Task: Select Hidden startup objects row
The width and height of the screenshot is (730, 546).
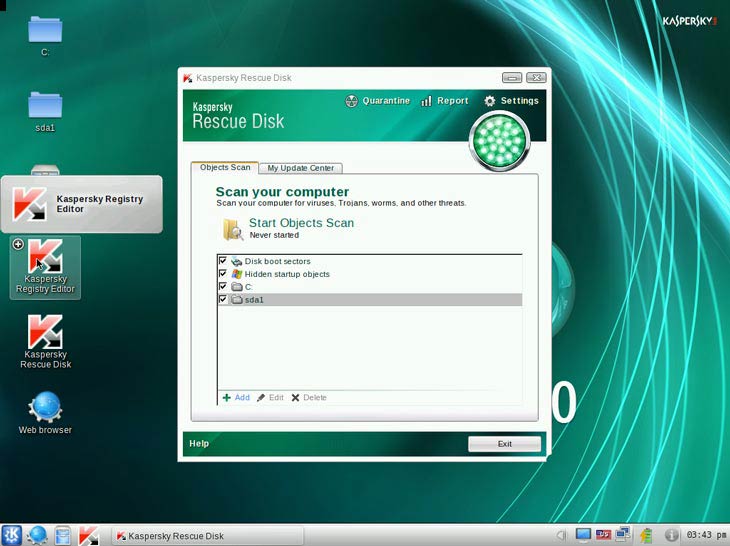Action: coord(370,274)
